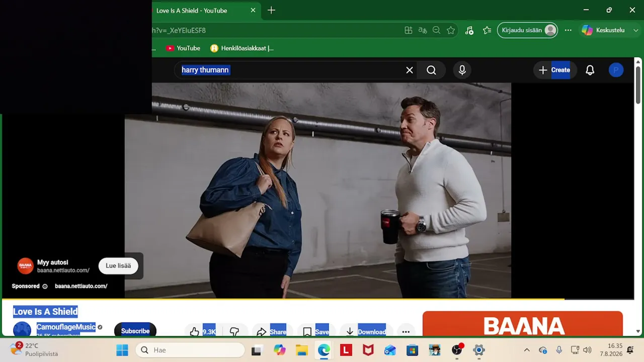Viewport: 644px width, 362px height.
Task: Open Settings gear on the taskbar
Action: pyautogui.click(x=479, y=350)
